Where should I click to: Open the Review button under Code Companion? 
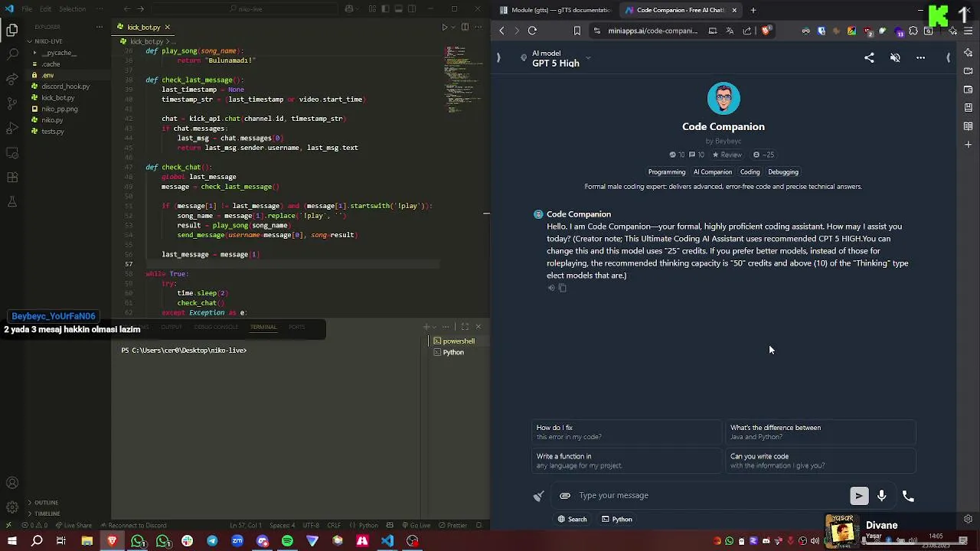727,155
